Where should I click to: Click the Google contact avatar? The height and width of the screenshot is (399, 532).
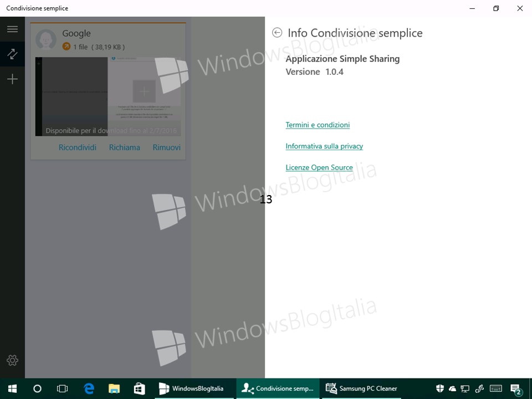click(x=46, y=39)
